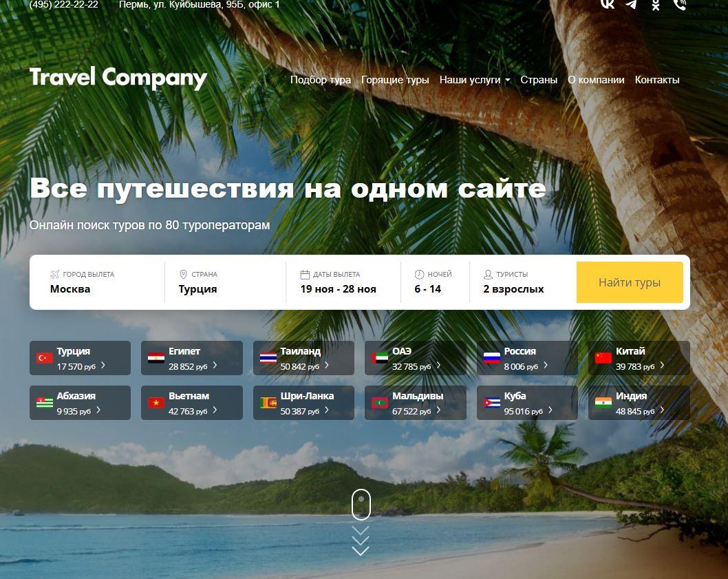Viewport: 728px width, 579px height.
Task: Click the Turkey flag icon
Action: pyautogui.click(x=45, y=358)
